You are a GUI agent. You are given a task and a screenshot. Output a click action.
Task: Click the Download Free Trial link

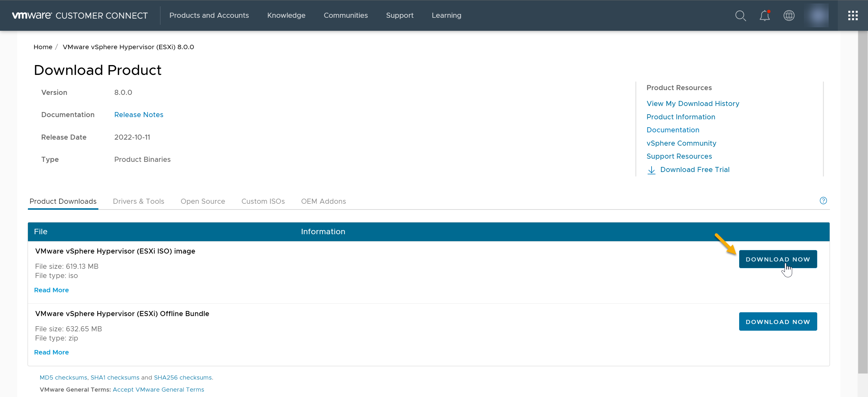pyautogui.click(x=694, y=170)
